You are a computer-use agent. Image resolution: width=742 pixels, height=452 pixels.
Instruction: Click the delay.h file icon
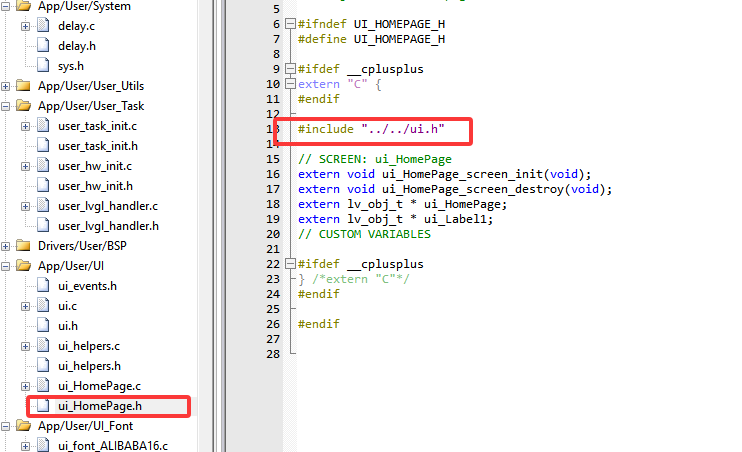click(x=43, y=45)
